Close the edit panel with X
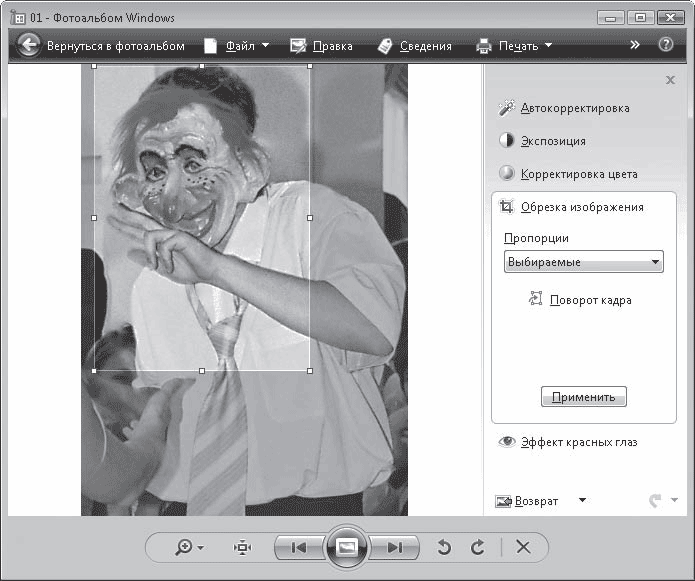 [670, 80]
